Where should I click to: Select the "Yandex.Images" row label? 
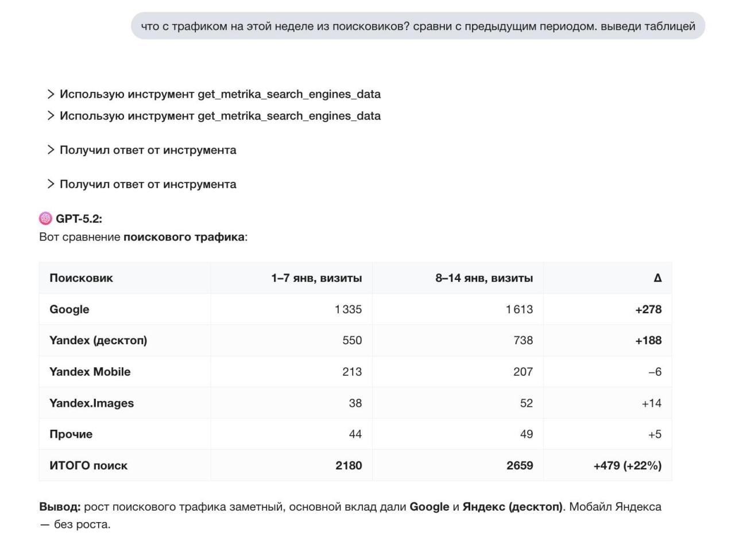tap(91, 403)
